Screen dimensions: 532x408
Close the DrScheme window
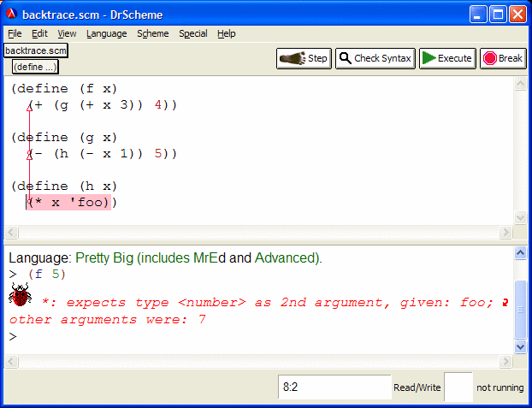coord(518,15)
